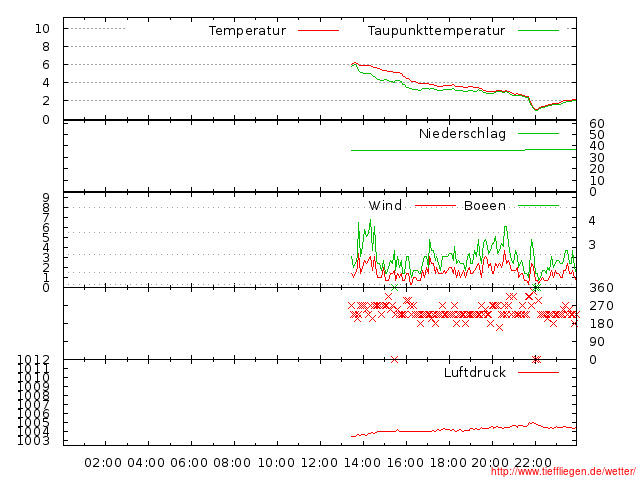
Task: Click the Beaufort axis value 4
Action: point(592,221)
